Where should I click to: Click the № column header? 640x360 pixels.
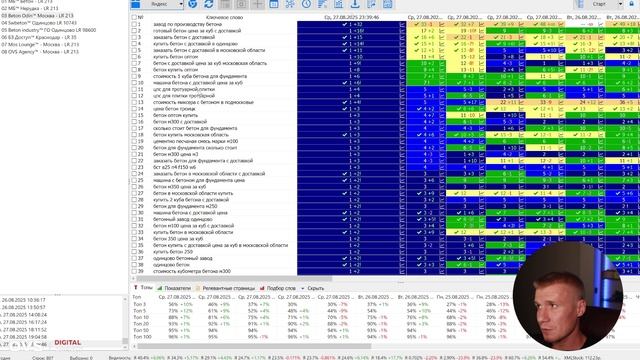[140, 18]
